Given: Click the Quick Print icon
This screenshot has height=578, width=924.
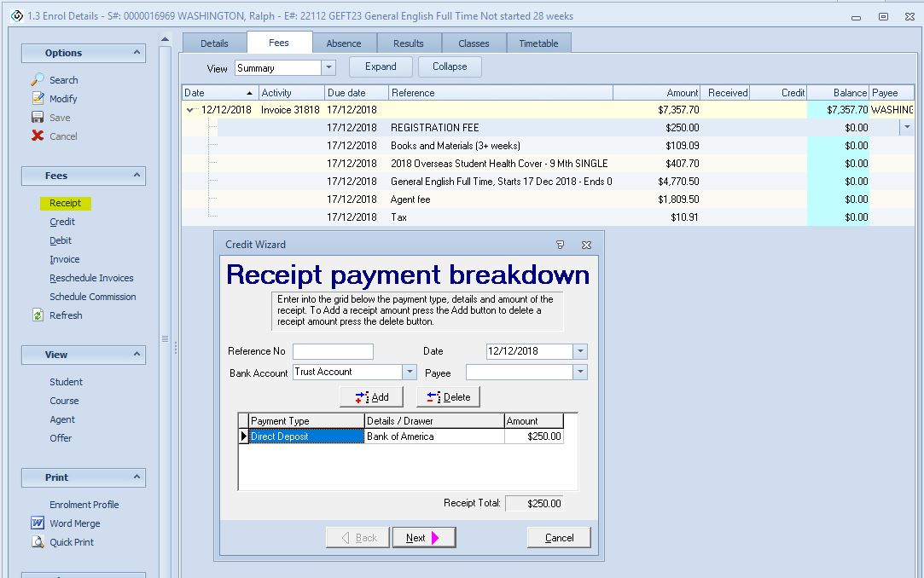Looking at the screenshot, I should [x=39, y=541].
